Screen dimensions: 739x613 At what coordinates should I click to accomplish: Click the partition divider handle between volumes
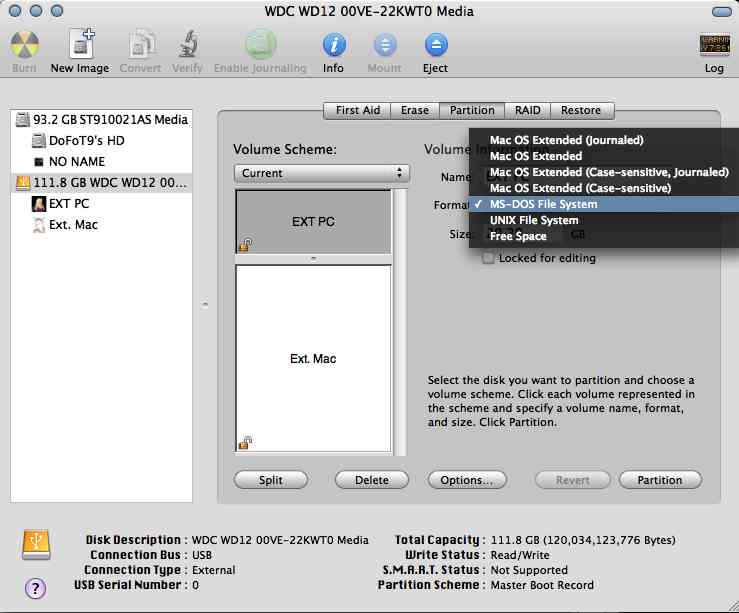point(313,259)
